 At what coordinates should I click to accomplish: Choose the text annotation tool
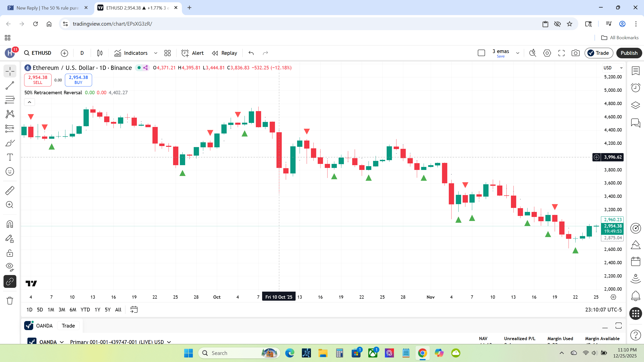(x=10, y=157)
